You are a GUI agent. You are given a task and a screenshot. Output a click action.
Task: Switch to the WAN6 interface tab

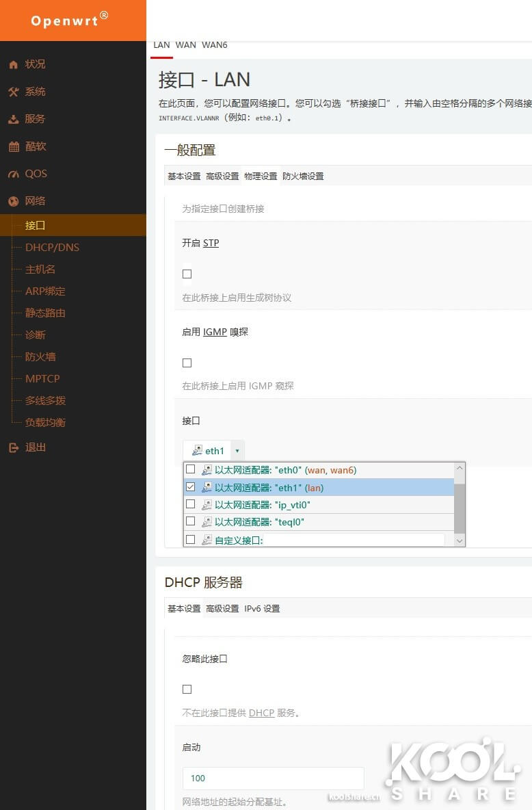pyautogui.click(x=214, y=45)
